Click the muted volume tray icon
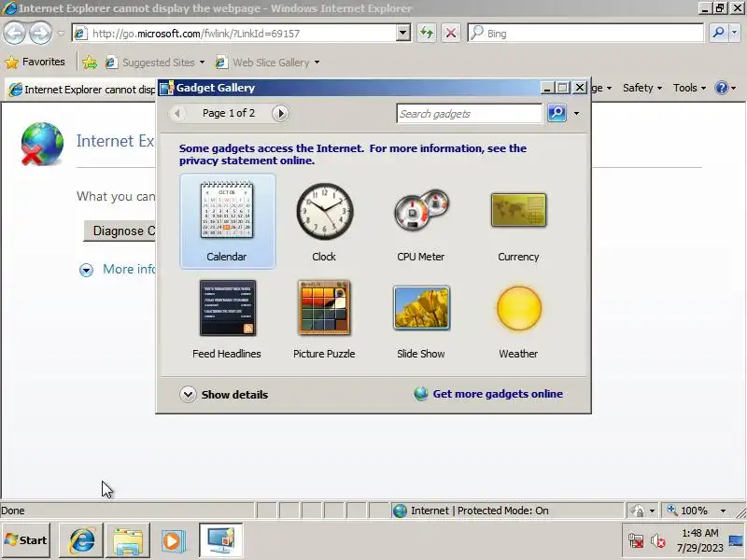Screen dimensions: 747x560 coord(658,540)
